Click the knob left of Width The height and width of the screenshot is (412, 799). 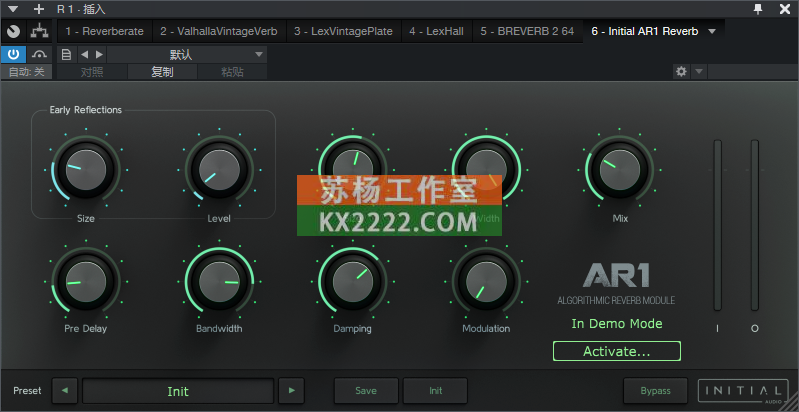click(353, 170)
